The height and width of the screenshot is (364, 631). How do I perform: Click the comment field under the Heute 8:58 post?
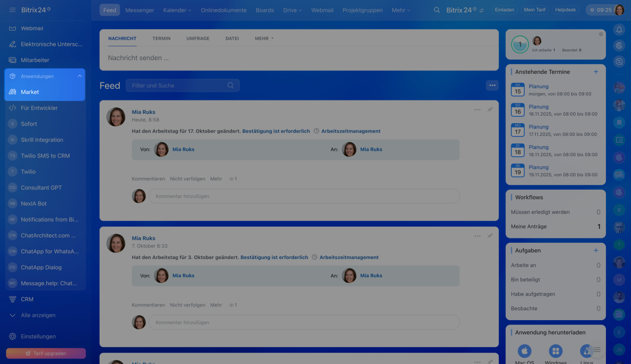tap(304, 196)
